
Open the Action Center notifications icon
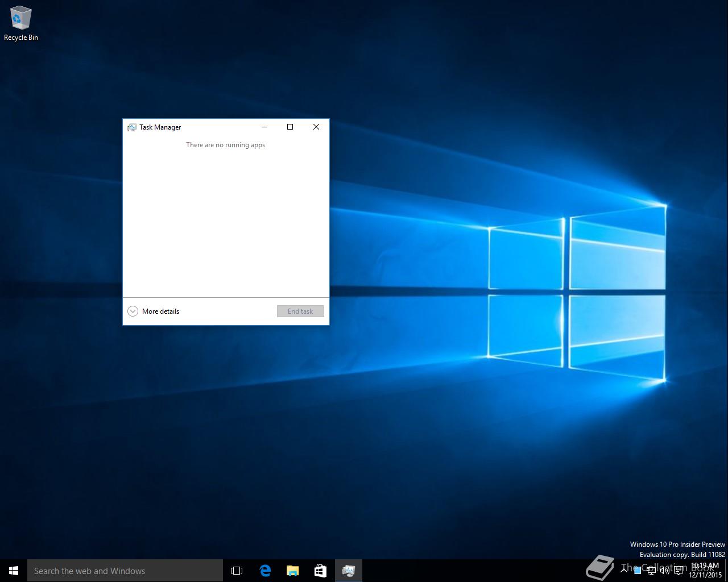[679, 571]
